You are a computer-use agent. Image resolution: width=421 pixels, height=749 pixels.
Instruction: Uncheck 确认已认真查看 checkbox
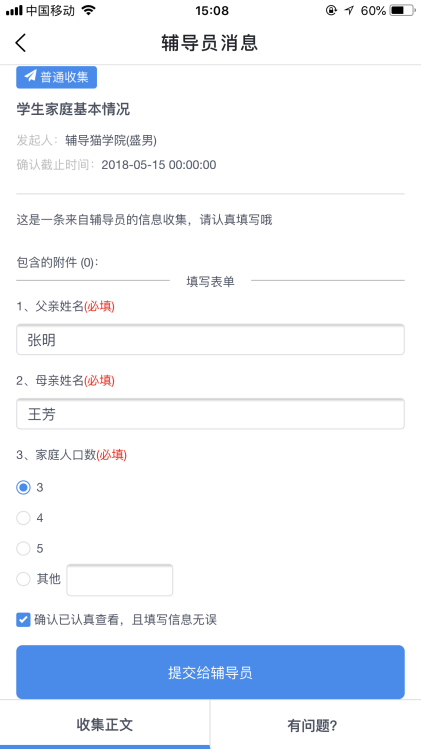coord(23,620)
